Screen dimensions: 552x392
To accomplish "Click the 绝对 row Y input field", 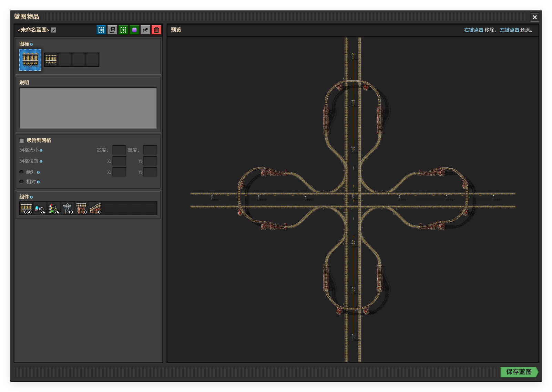I will (x=150, y=172).
